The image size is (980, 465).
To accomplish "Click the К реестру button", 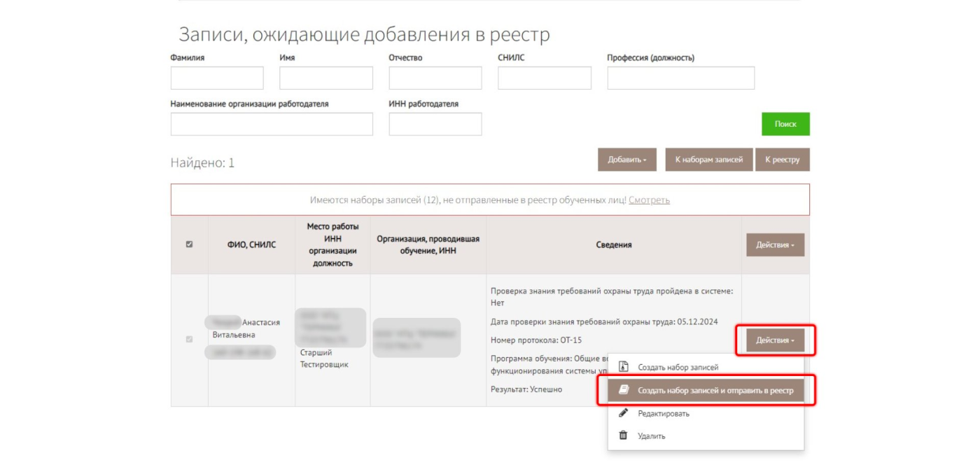I will pos(783,160).
